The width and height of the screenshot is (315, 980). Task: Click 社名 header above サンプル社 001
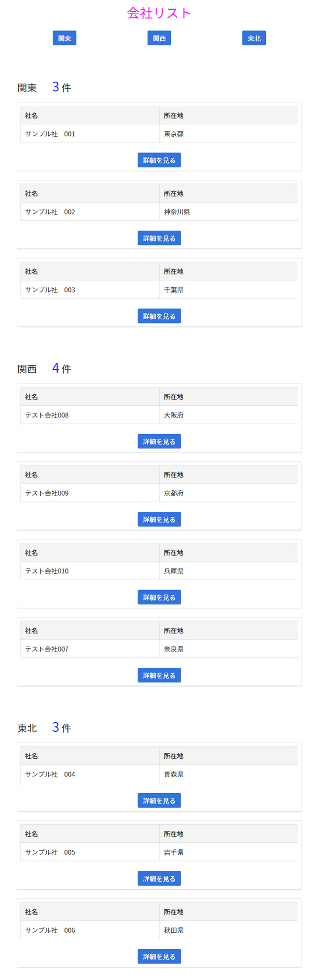(x=90, y=116)
